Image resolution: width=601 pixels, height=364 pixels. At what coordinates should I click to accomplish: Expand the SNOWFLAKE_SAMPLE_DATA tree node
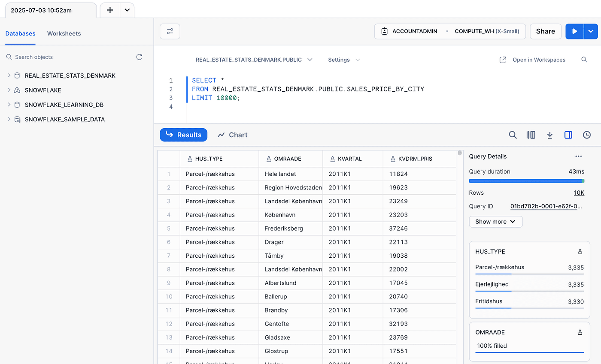coord(9,119)
